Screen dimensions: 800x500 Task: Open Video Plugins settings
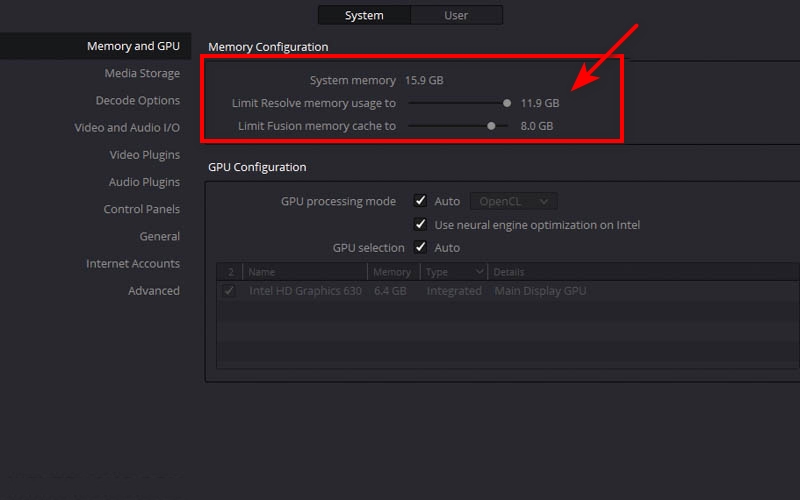click(x=144, y=155)
